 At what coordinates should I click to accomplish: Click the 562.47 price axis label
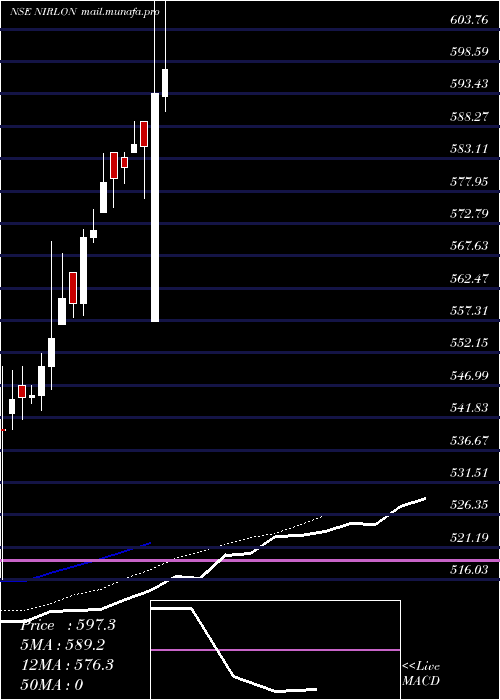click(x=468, y=279)
